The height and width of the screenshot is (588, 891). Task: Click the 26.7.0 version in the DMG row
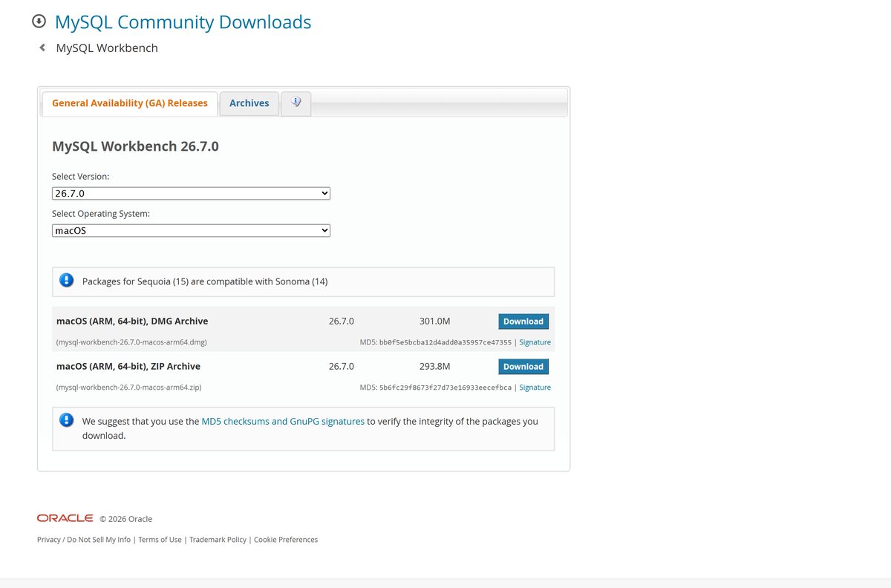tap(342, 321)
